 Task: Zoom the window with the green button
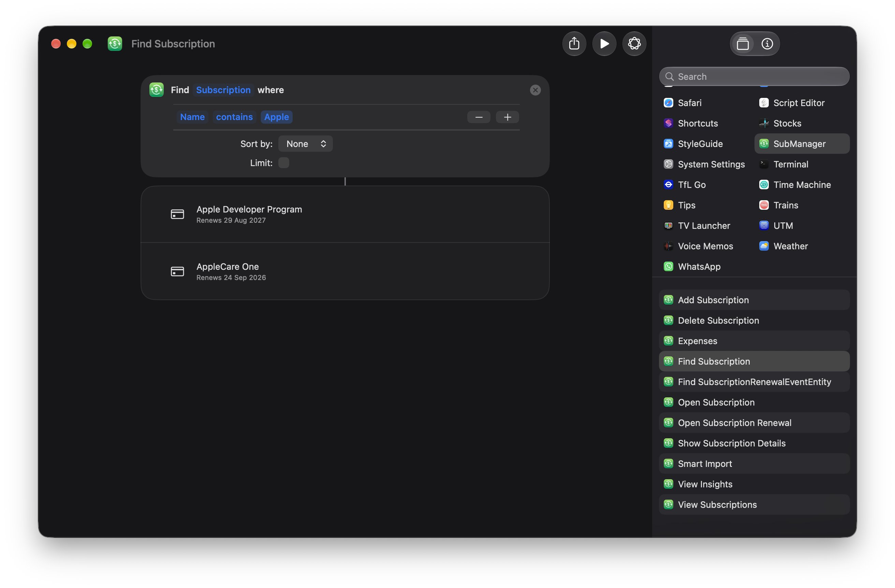coord(87,44)
